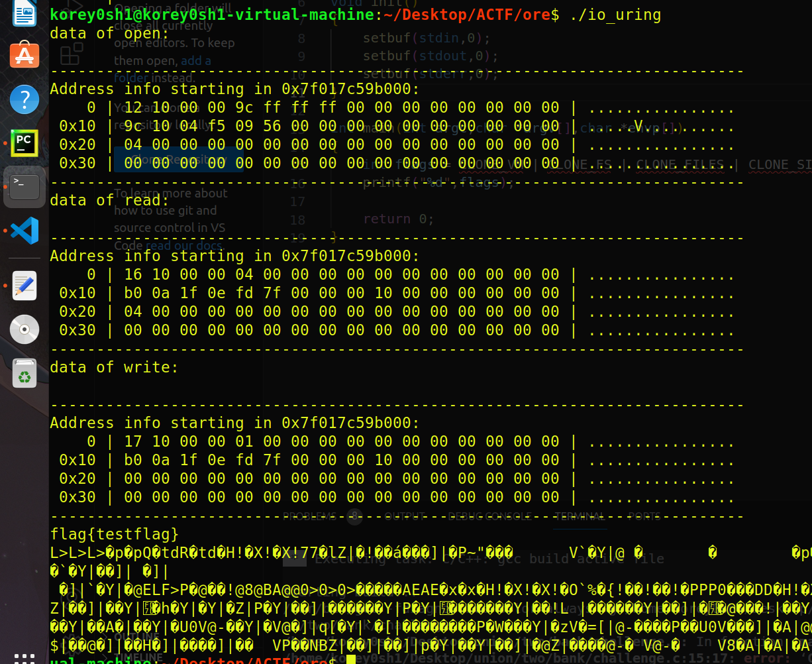812x664 pixels.
Task: Open DEBUG CONSOLE tab in VS Code panel
Action: tap(489, 516)
